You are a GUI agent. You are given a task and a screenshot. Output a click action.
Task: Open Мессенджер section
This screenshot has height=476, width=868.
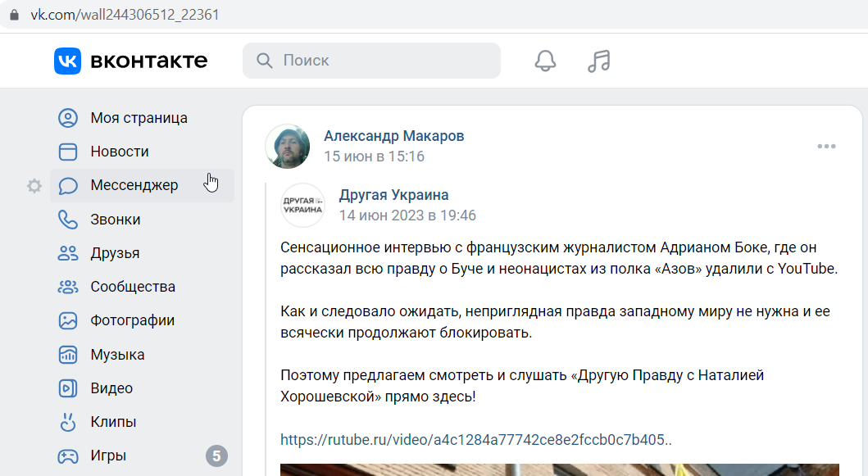[142, 185]
